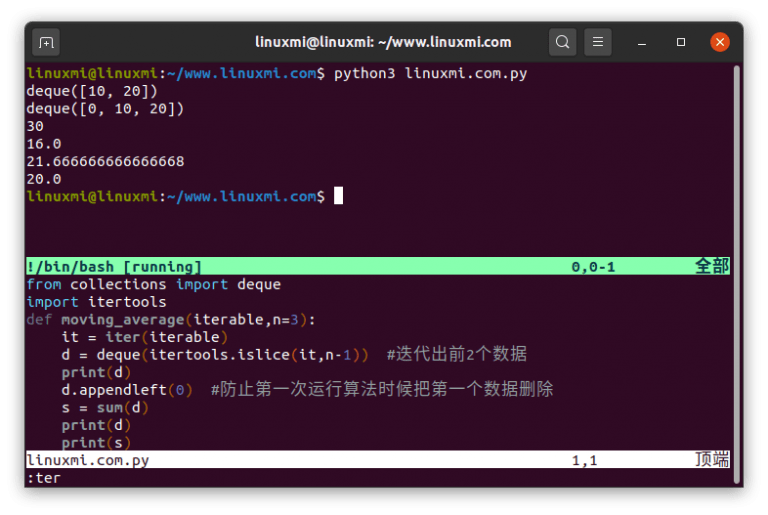Click the second print(d) line
Screen dimensions: 768x515
(96, 425)
